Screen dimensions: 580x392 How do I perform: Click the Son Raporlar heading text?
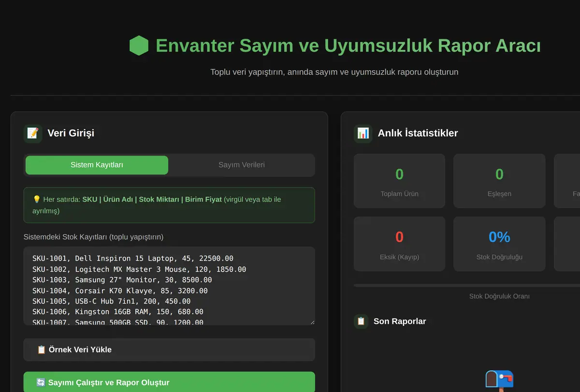400,321
